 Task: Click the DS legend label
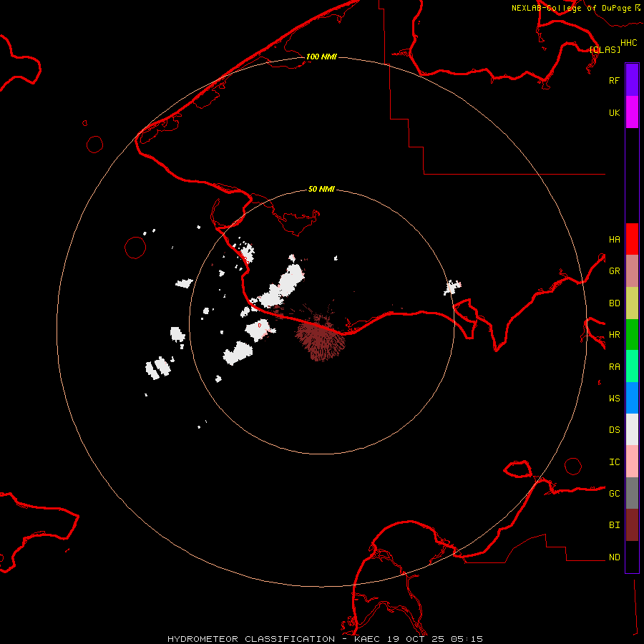[x=614, y=430]
